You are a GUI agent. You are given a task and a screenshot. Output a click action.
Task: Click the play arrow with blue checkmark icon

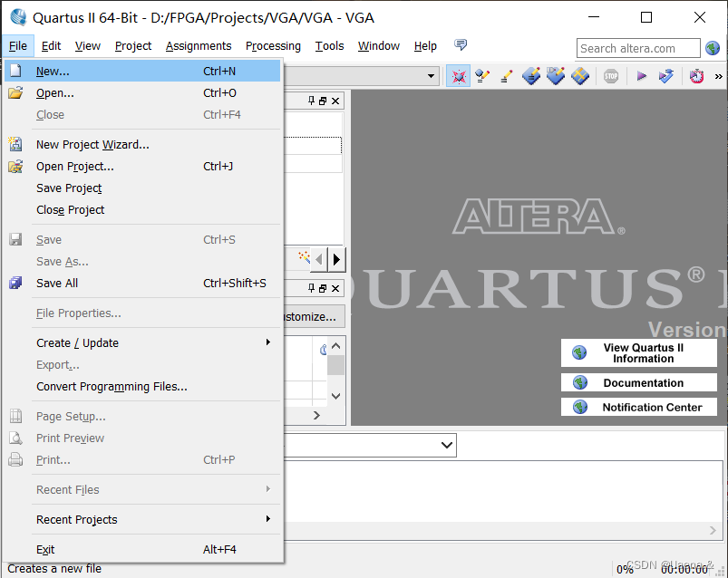pyautogui.click(x=666, y=76)
